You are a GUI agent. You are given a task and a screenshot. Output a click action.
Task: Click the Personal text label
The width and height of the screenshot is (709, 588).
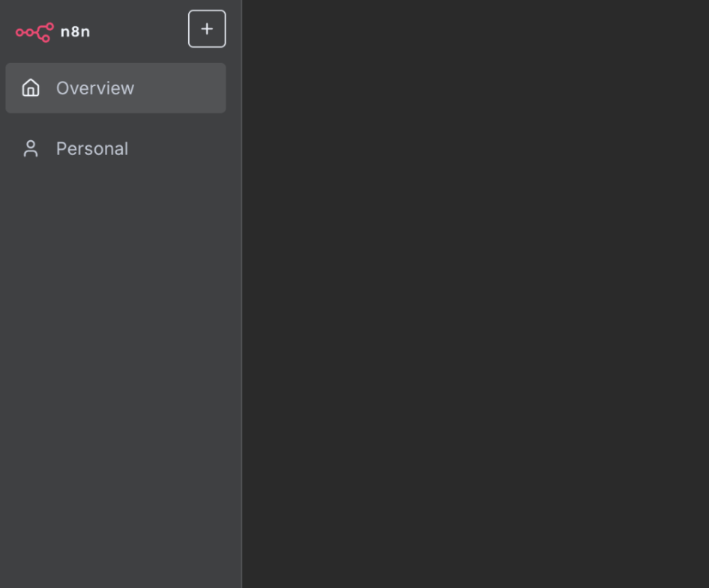pos(92,149)
